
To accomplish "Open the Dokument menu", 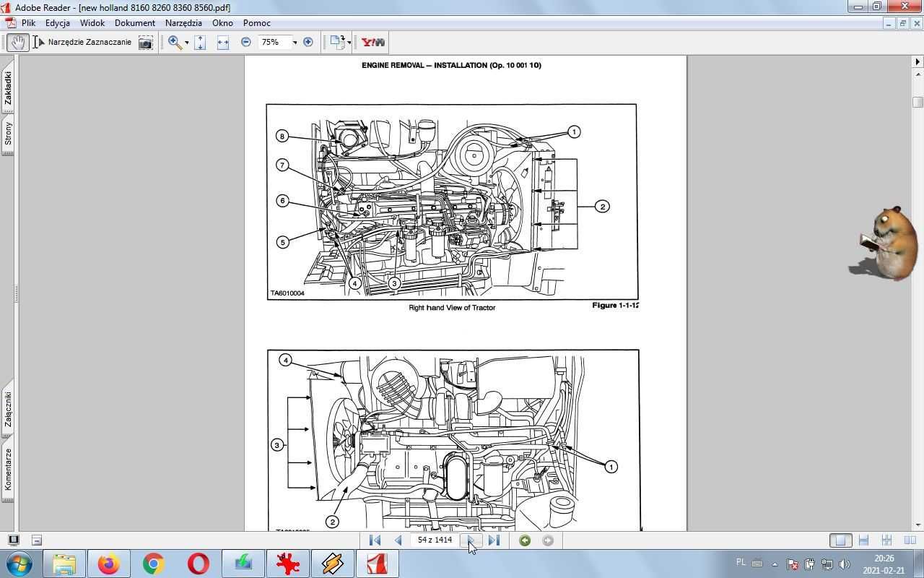I will pyautogui.click(x=135, y=23).
